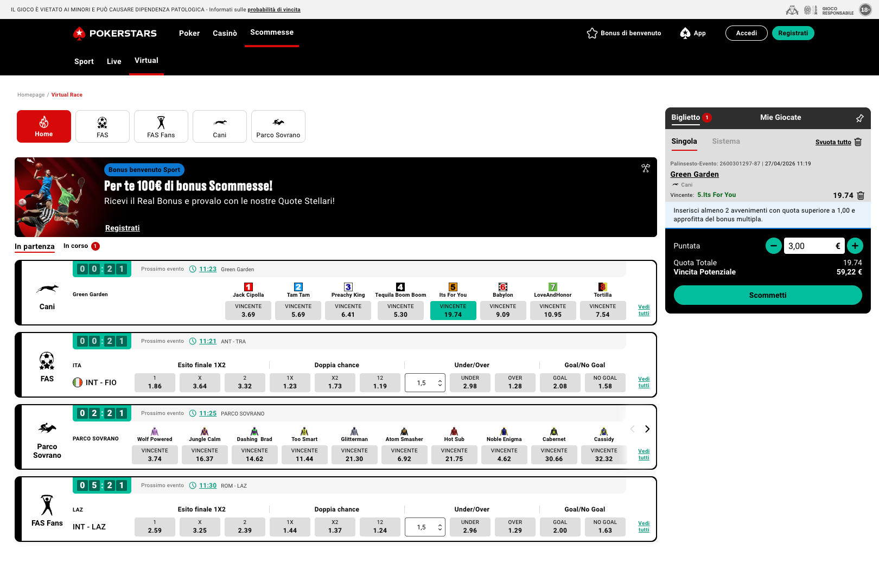Select Wolf Powered VINCENTE 3.74 odd

tap(155, 455)
